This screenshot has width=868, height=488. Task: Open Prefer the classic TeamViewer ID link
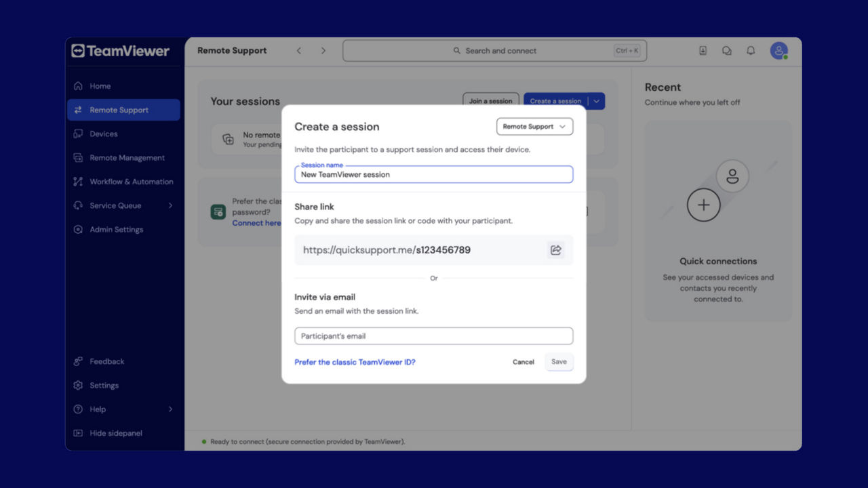[x=355, y=362]
